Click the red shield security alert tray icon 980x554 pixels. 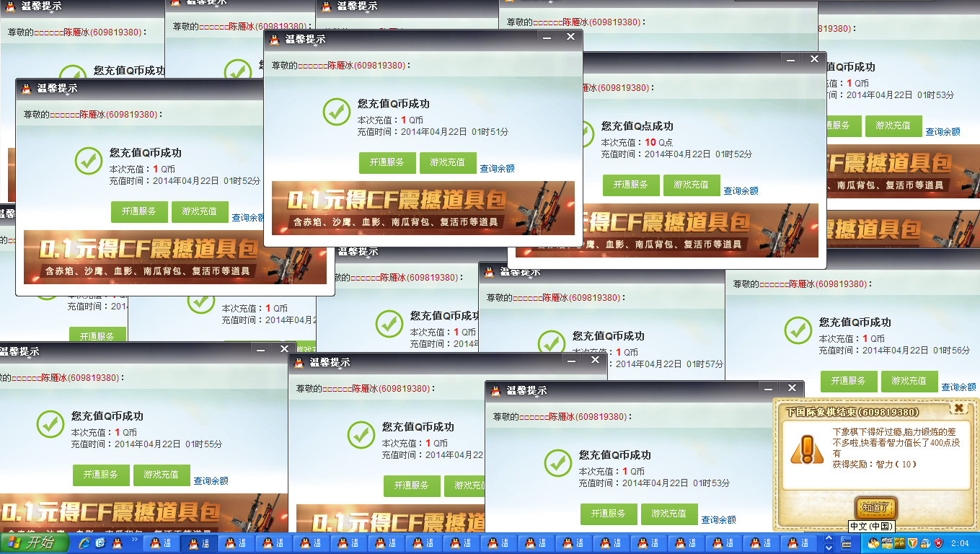point(938,543)
